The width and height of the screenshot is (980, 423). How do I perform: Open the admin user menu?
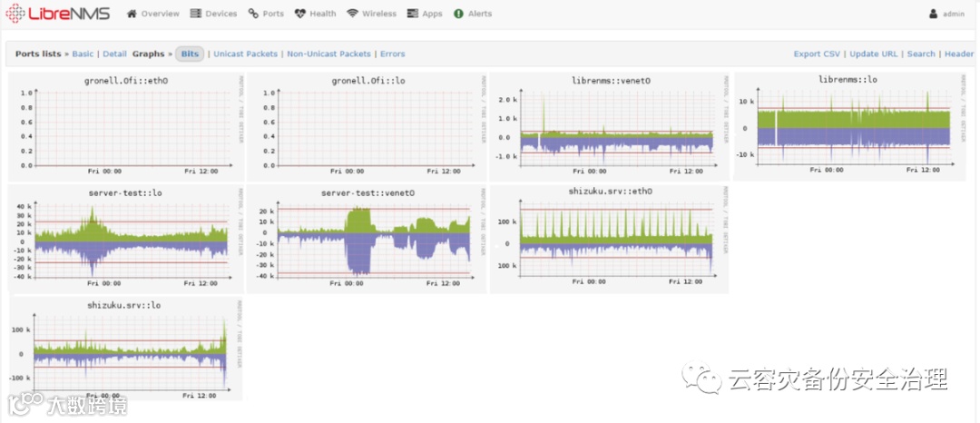click(x=946, y=13)
